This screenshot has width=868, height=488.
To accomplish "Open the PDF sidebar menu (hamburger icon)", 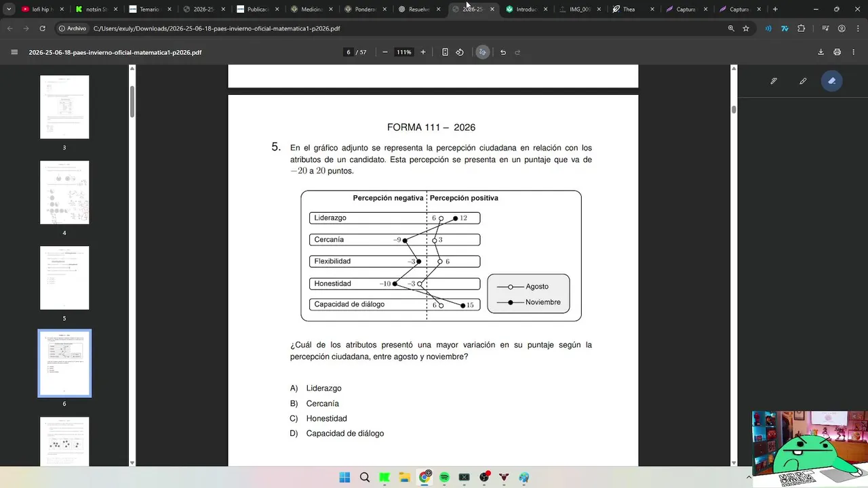I will (14, 52).
